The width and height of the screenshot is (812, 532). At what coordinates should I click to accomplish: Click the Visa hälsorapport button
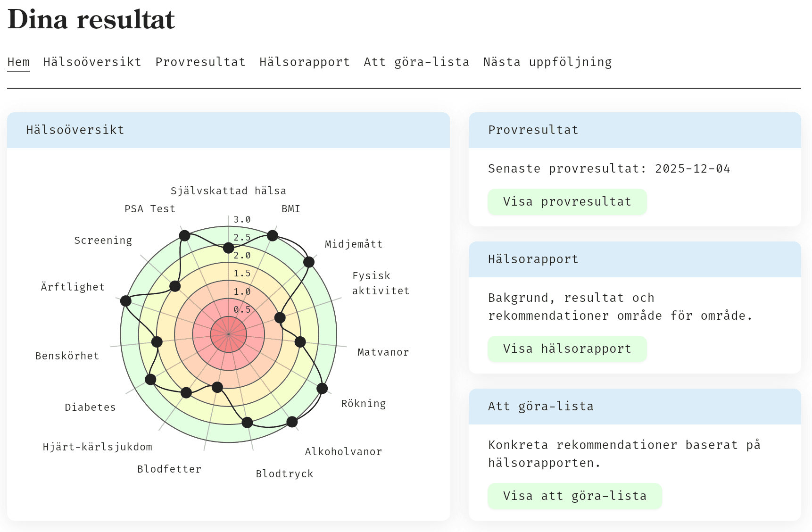(x=567, y=349)
